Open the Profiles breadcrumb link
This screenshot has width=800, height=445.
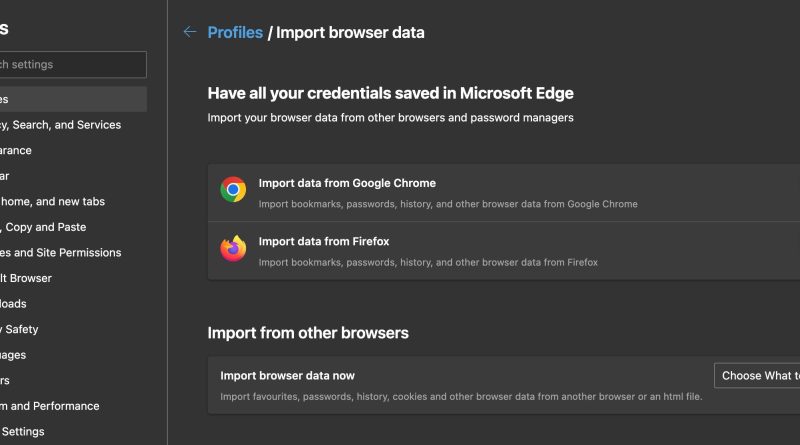pos(235,33)
